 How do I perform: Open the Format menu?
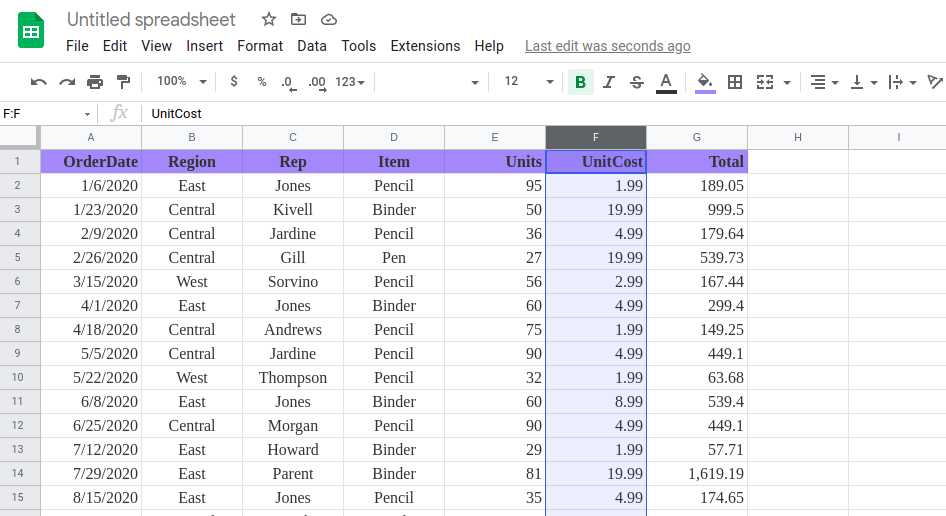pos(260,46)
